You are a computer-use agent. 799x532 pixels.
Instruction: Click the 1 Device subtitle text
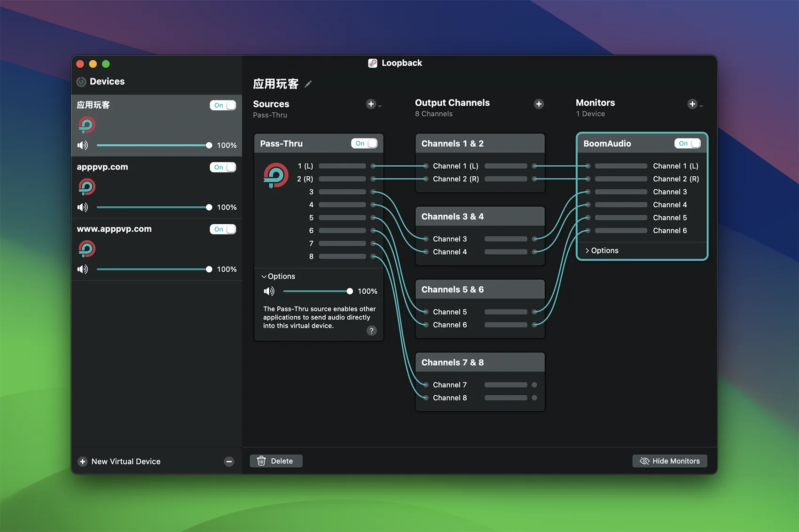[590, 114]
